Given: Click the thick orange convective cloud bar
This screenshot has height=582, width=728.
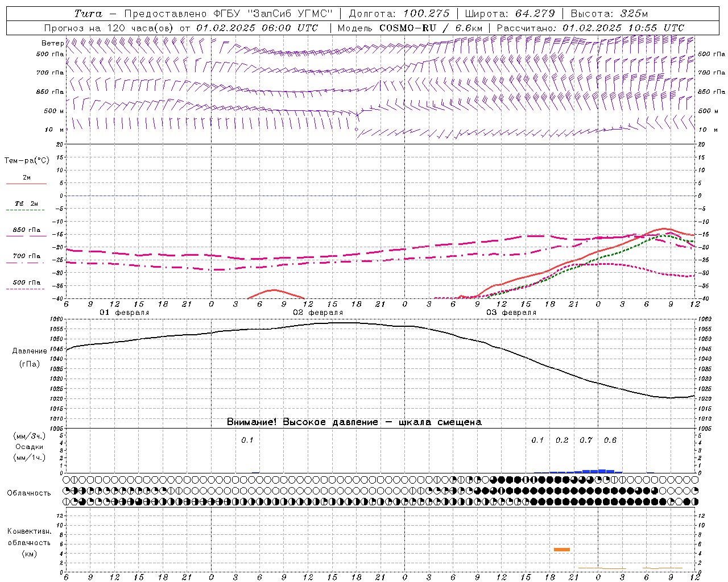Looking at the screenshot, I should point(562,550).
